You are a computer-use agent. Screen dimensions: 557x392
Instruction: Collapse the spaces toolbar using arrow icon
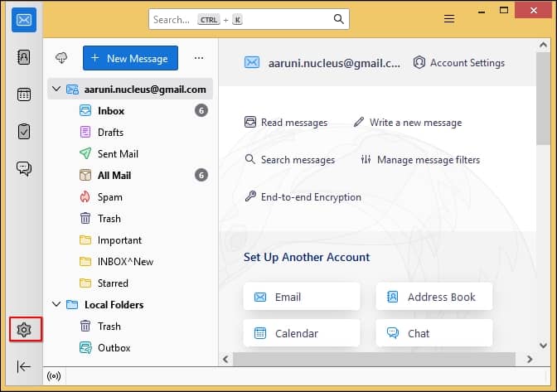[x=23, y=366]
